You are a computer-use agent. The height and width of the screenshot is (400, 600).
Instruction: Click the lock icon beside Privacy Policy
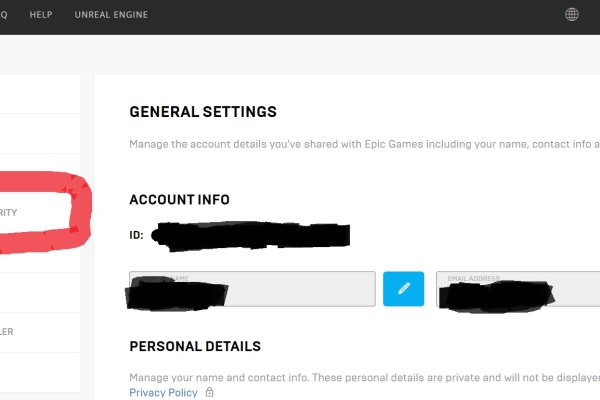point(209,393)
